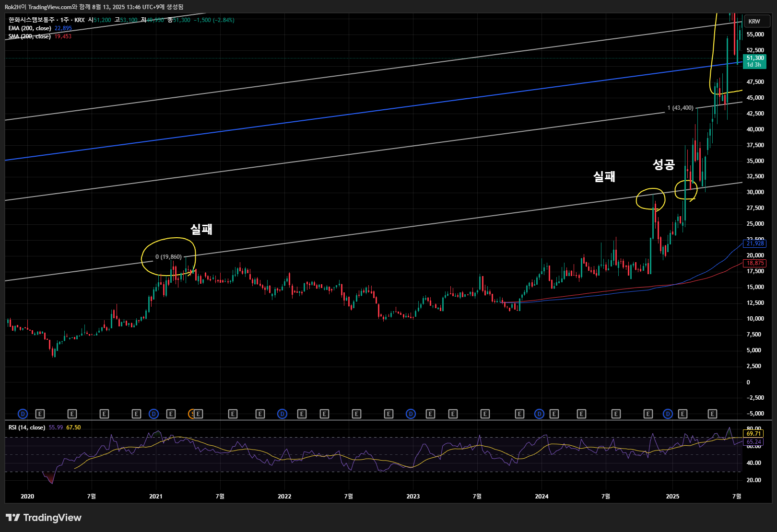Select the 실패 annotation above the 19,860 circle
The height and width of the screenshot is (532, 777).
[201, 229]
